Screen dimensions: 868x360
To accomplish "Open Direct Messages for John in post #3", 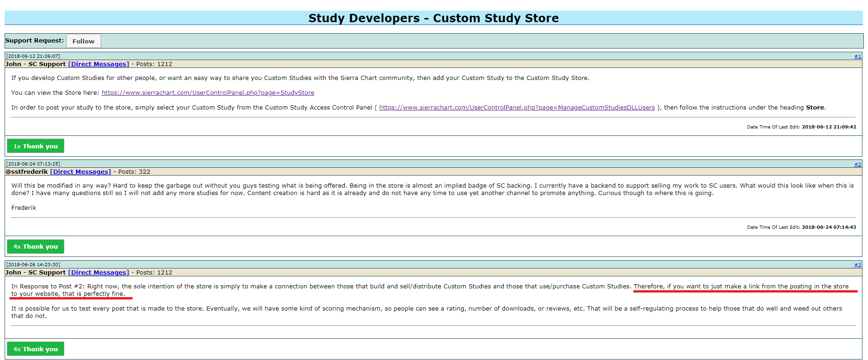I will coord(98,273).
